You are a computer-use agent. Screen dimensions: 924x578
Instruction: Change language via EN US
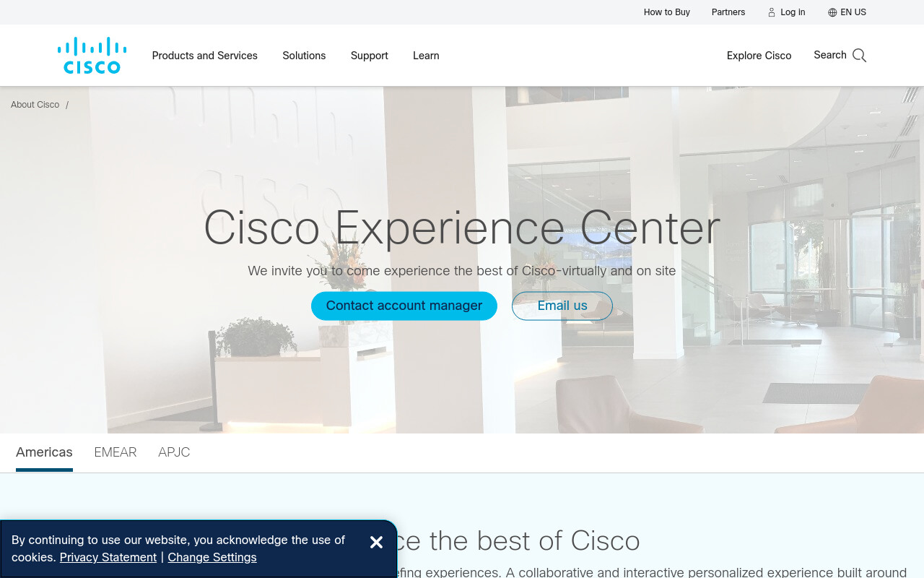[853, 12]
